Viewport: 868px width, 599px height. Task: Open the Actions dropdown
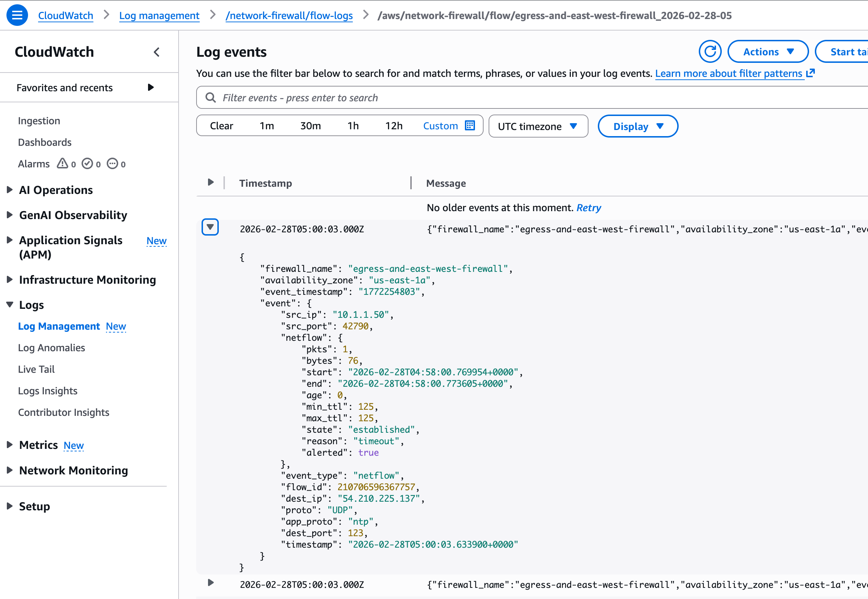[x=768, y=52]
